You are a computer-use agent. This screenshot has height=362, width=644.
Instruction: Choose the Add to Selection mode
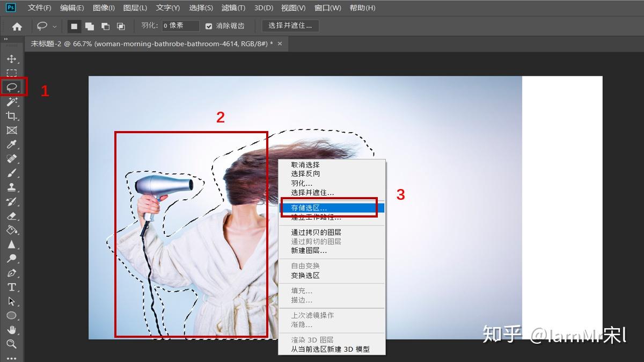click(x=90, y=26)
